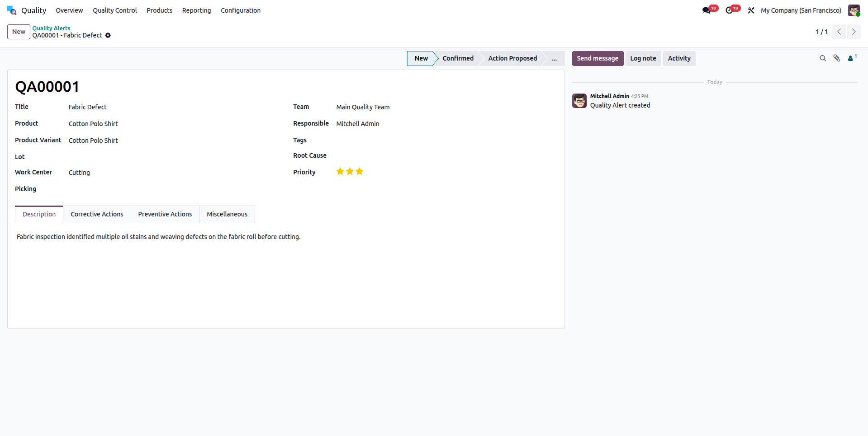Open the debug tools icon
Screen dimensions: 868x436
click(751, 10)
